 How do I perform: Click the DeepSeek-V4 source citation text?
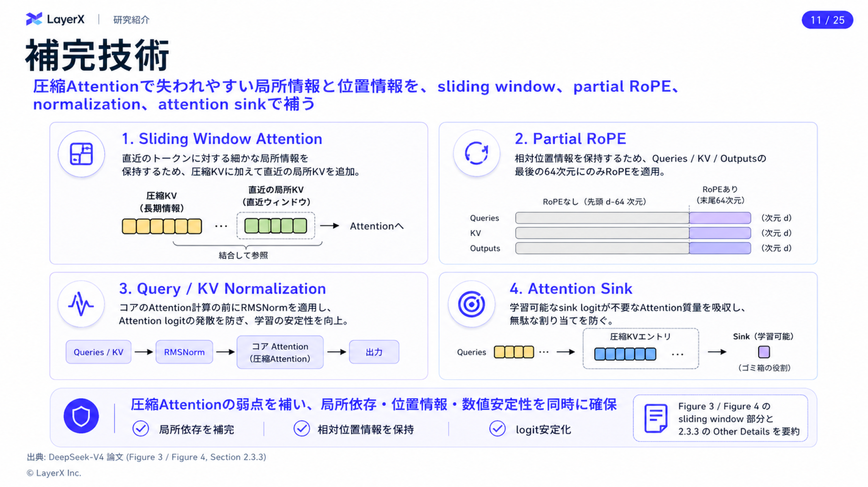[x=146, y=457]
